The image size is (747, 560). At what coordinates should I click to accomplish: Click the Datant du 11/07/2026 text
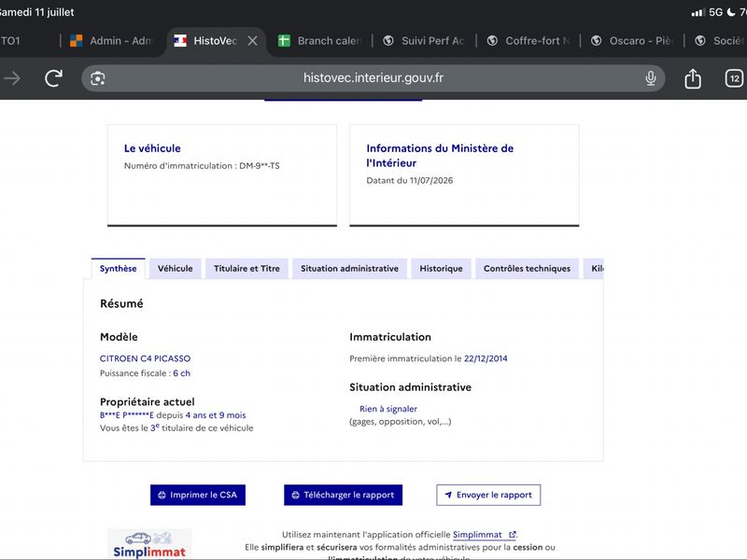pyautogui.click(x=410, y=180)
